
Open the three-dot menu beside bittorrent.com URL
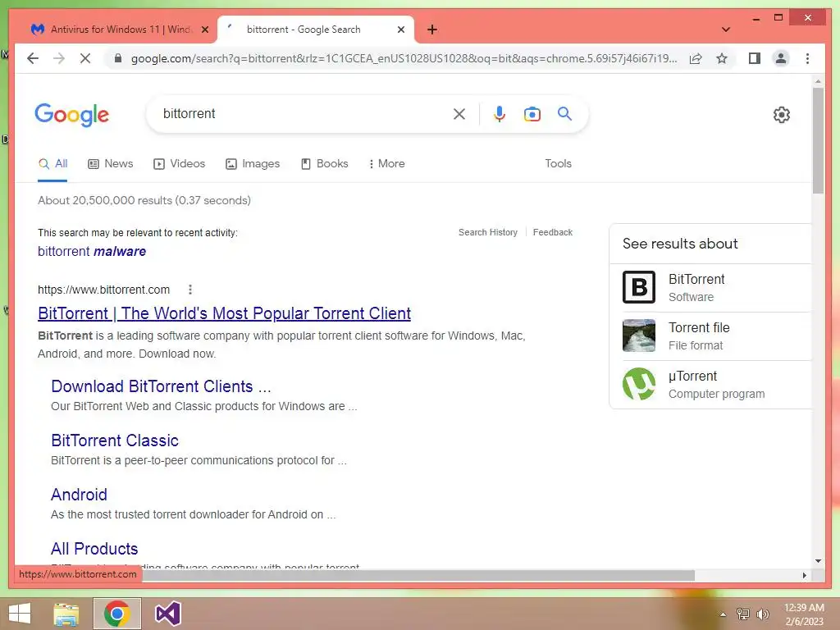point(189,290)
